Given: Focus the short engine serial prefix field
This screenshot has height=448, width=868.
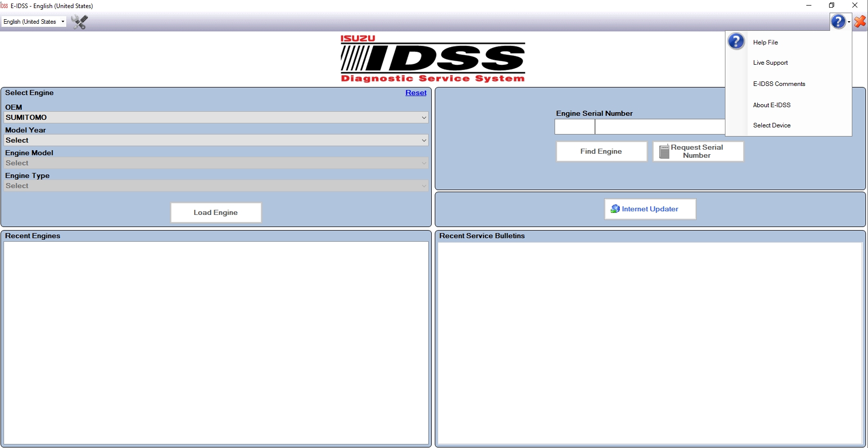Looking at the screenshot, I should 575,127.
